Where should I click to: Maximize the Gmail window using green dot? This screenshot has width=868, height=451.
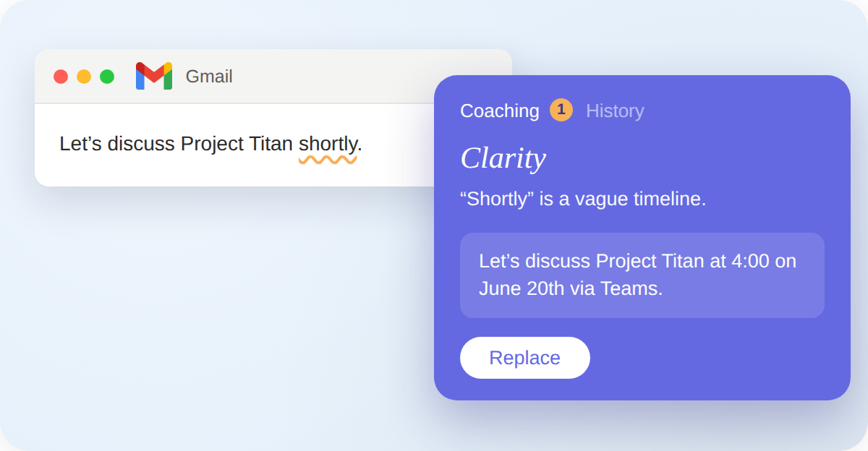click(x=107, y=77)
